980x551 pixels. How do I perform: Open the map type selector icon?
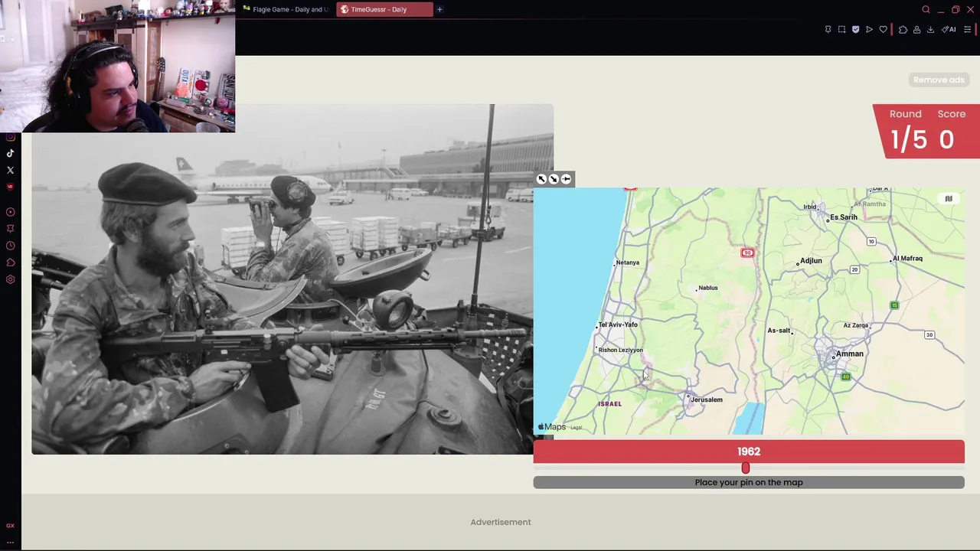(x=949, y=199)
